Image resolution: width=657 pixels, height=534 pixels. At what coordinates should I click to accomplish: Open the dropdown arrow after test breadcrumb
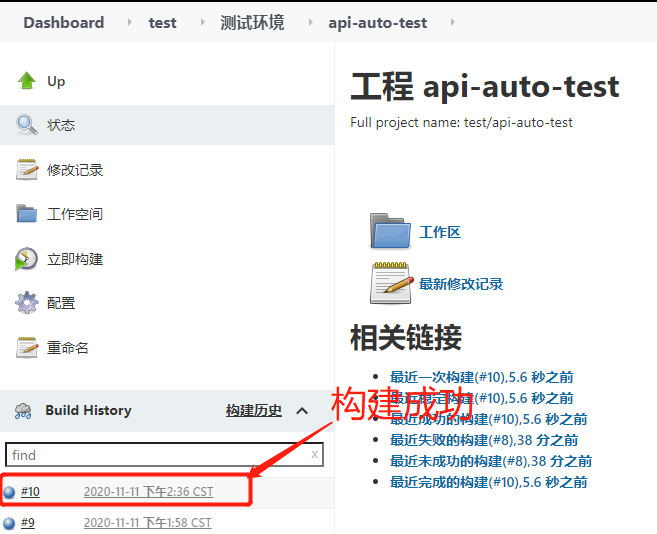coord(203,22)
